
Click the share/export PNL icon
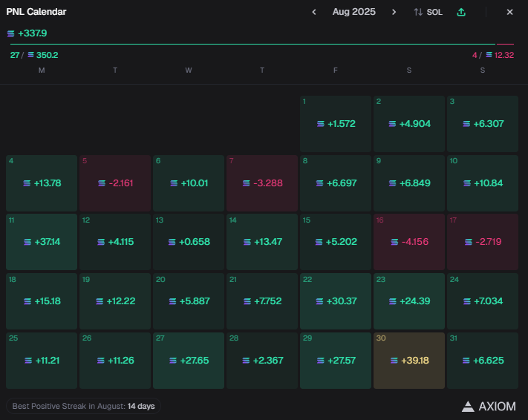pyautogui.click(x=461, y=12)
